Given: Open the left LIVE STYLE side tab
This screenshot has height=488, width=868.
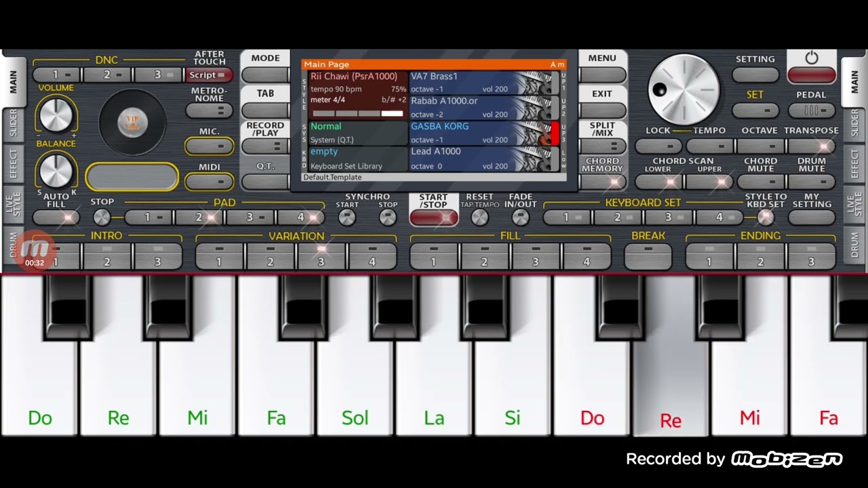Looking at the screenshot, I should (14, 205).
